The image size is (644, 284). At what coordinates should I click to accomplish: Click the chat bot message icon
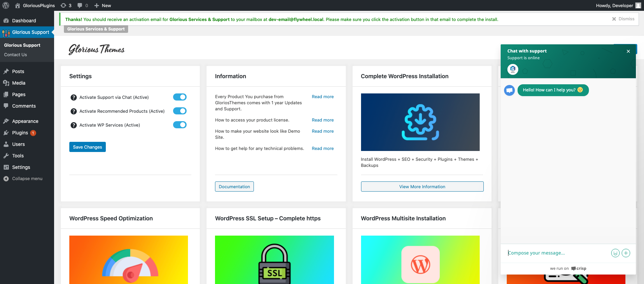pos(509,90)
